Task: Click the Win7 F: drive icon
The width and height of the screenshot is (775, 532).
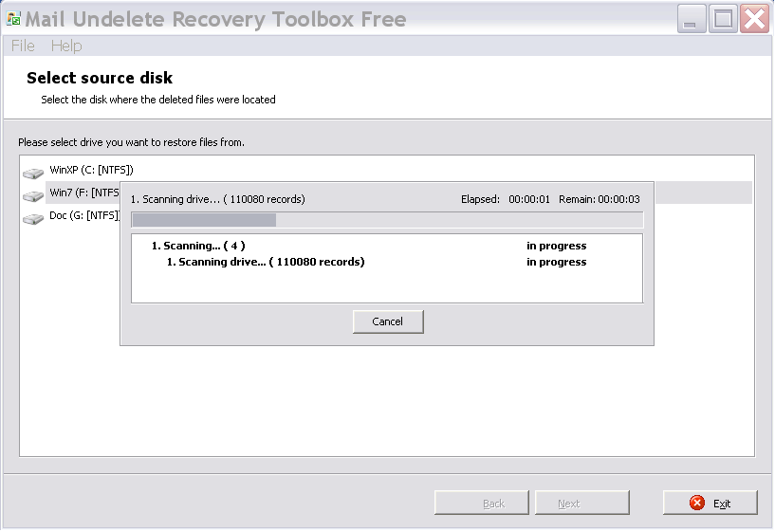Action: tap(33, 195)
